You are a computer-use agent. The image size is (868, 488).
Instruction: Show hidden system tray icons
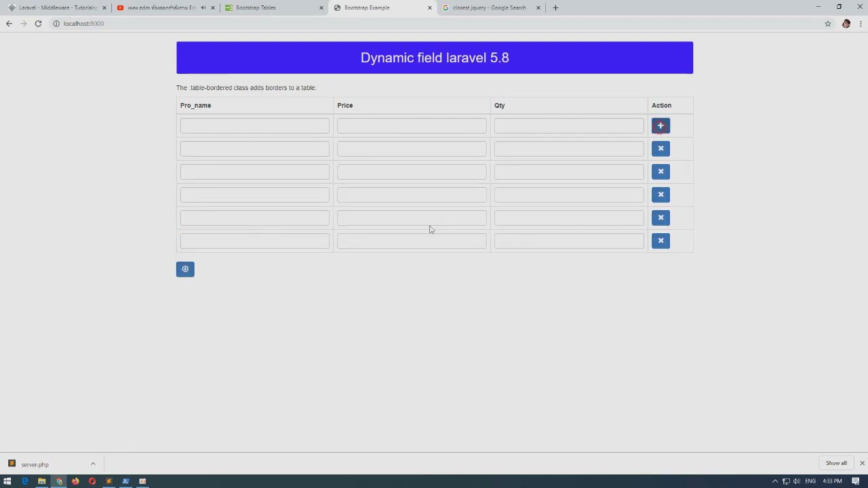click(775, 481)
